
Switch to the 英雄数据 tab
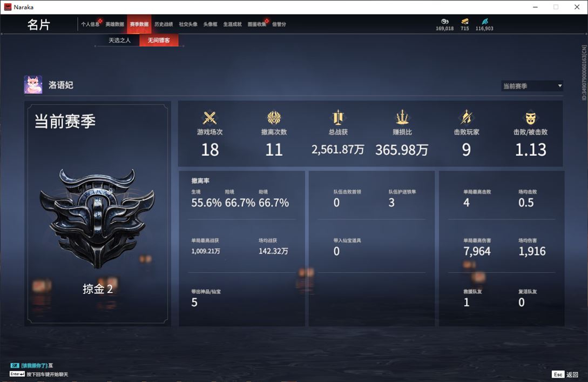tap(115, 24)
